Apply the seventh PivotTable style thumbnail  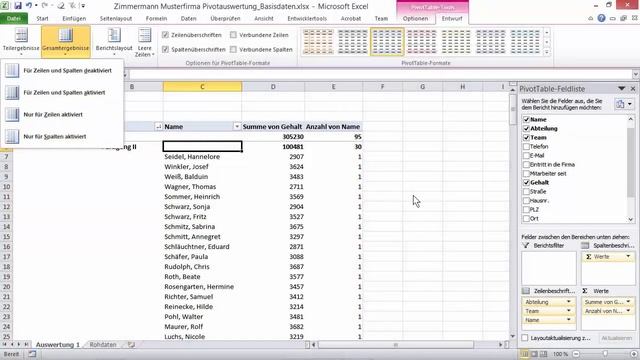pyautogui.click(x=525, y=42)
